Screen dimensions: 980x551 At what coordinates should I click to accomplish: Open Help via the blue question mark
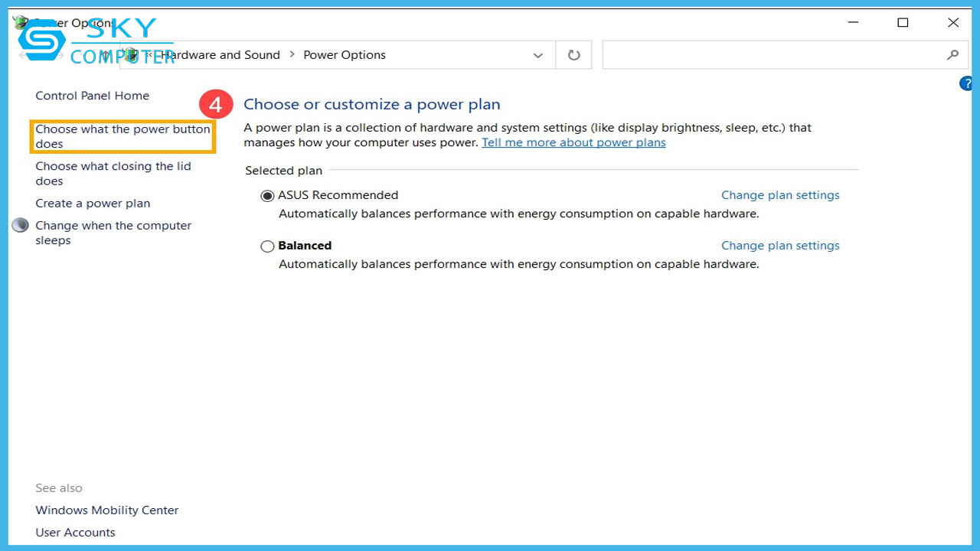[x=967, y=84]
